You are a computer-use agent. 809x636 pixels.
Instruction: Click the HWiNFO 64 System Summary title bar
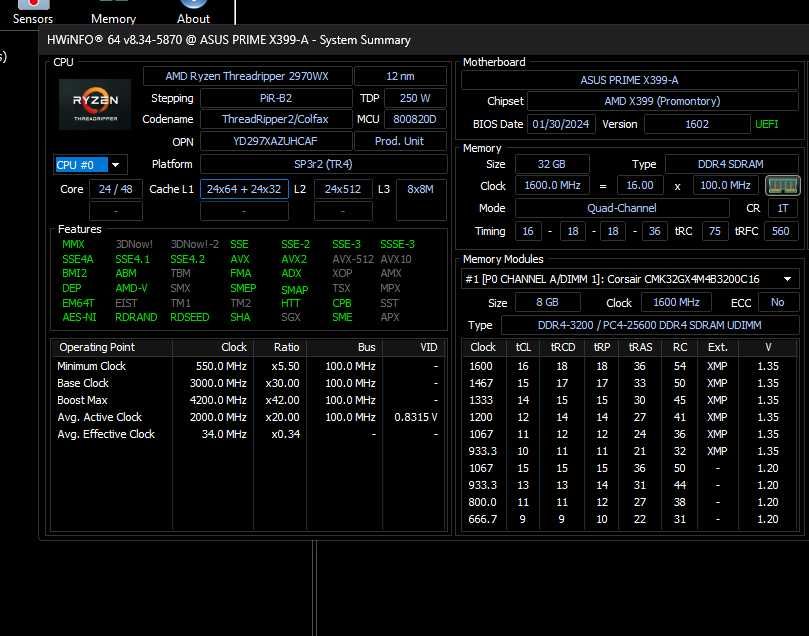point(424,40)
